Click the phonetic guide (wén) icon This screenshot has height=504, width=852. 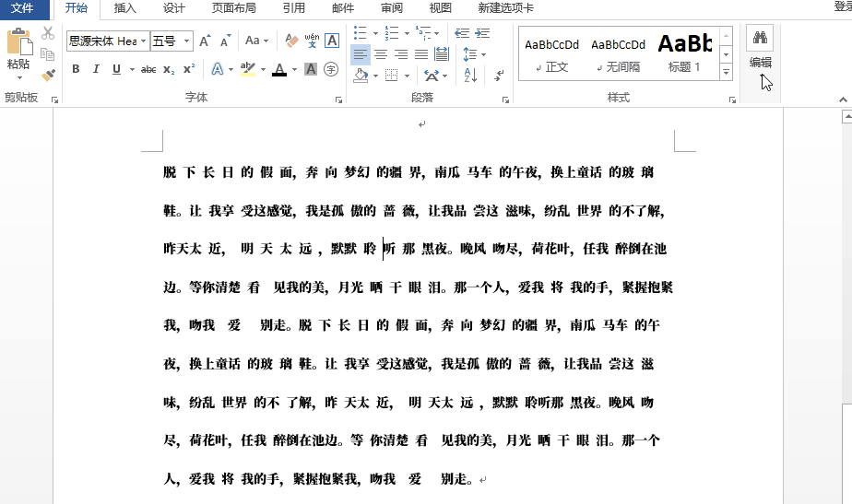click(312, 41)
